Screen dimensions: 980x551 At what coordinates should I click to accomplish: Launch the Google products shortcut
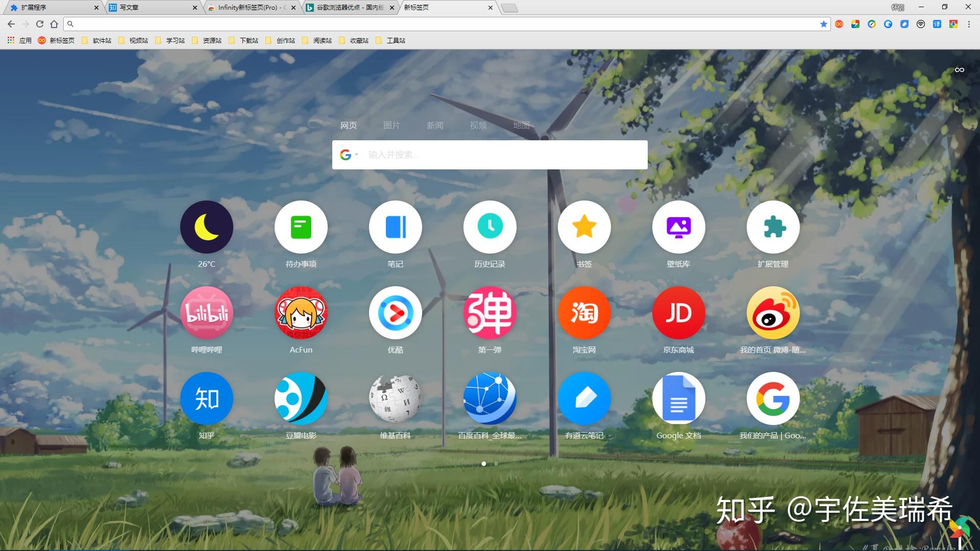click(x=773, y=398)
